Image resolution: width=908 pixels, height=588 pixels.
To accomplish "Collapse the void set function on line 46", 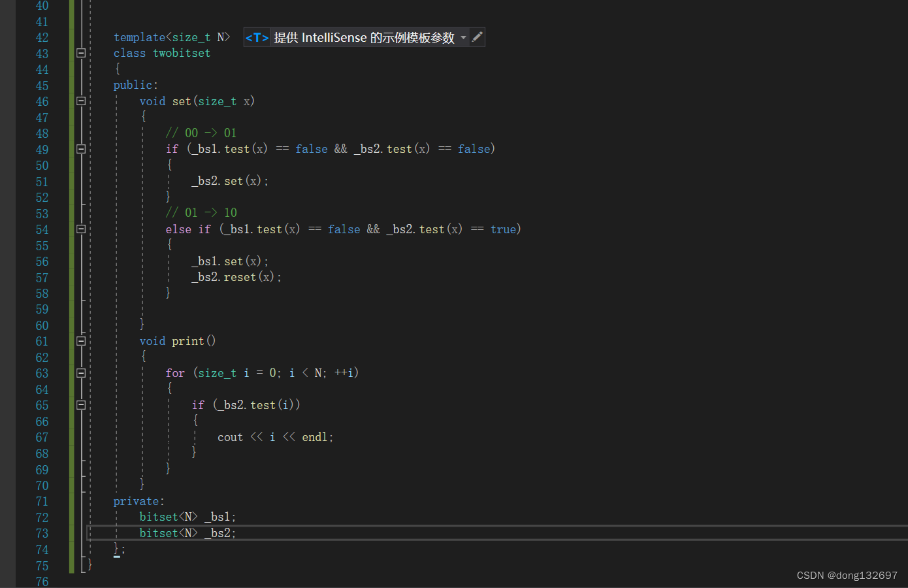I will 81,101.
